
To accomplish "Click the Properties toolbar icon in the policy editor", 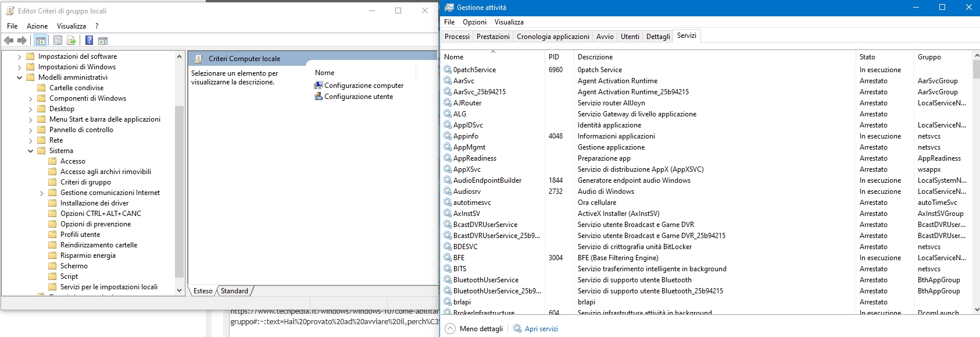I will point(58,40).
